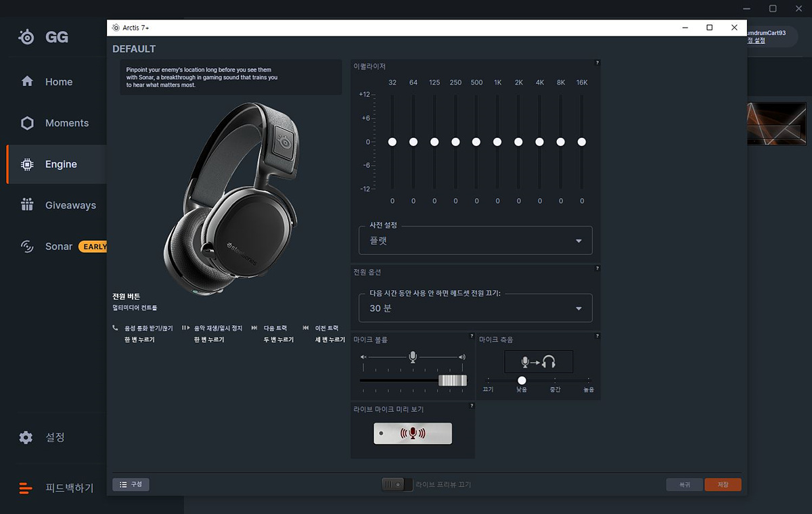812x514 pixels.
Task: Toggle the live microphone preview button
Action: coord(413,434)
